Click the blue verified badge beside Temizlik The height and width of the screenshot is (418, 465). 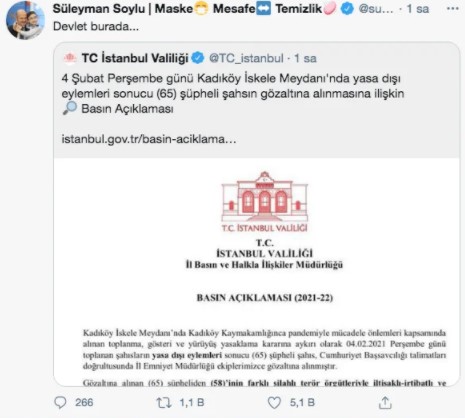click(x=347, y=9)
